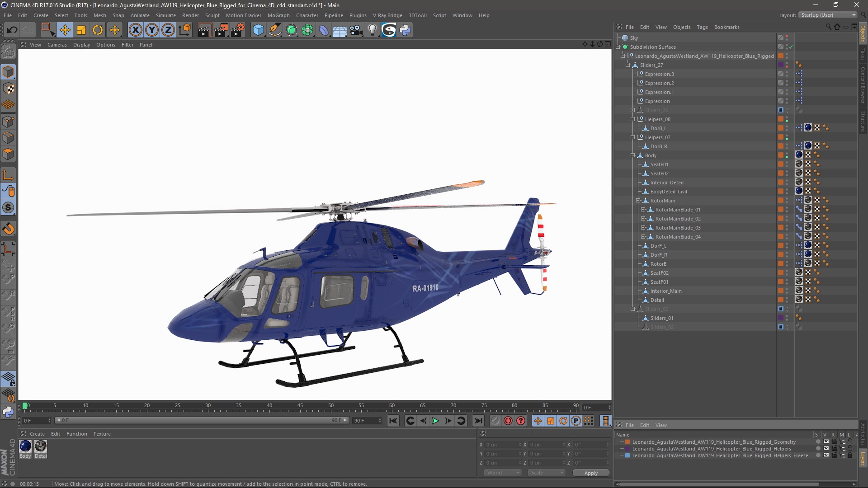Viewport: 868px width, 488px height.
Task: Go to end of animation
Action: point(478,421)
